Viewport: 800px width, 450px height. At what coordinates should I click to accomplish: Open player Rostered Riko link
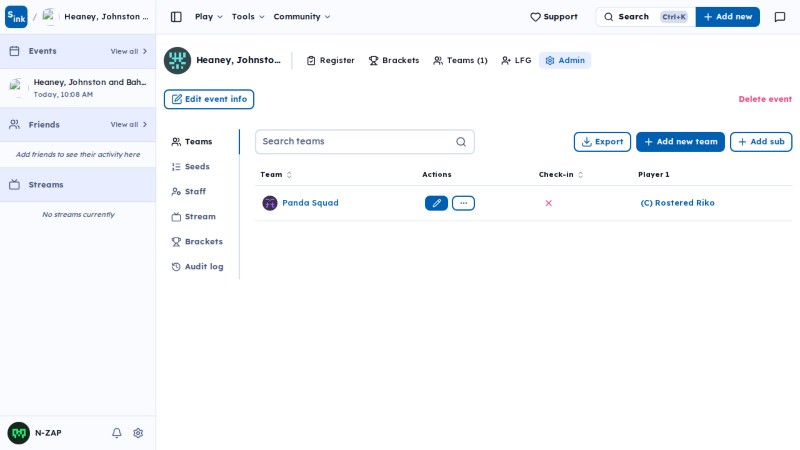tap(677, 203)
